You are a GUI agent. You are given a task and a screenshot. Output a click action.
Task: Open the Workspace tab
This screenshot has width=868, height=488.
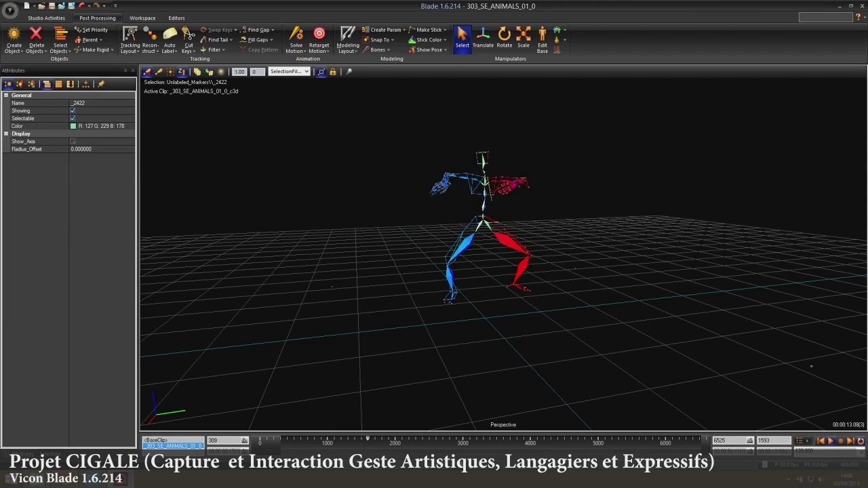142,18
